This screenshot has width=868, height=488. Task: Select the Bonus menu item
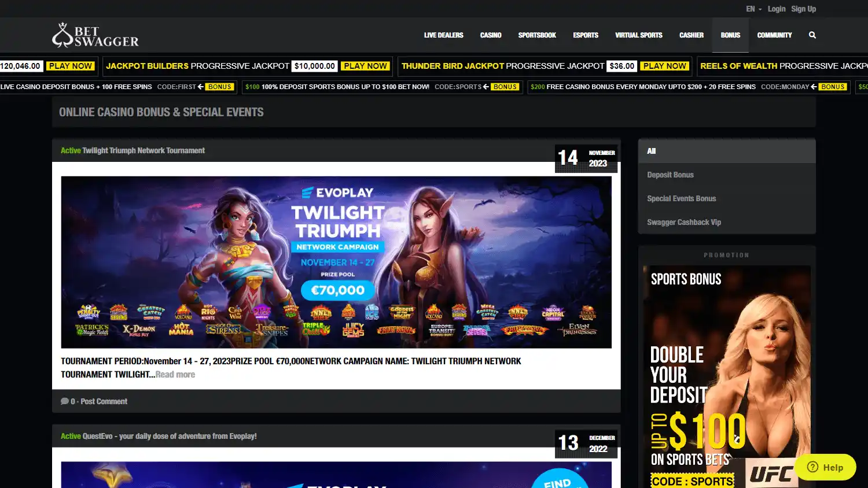pyautogui.click(x=730, y=35)
